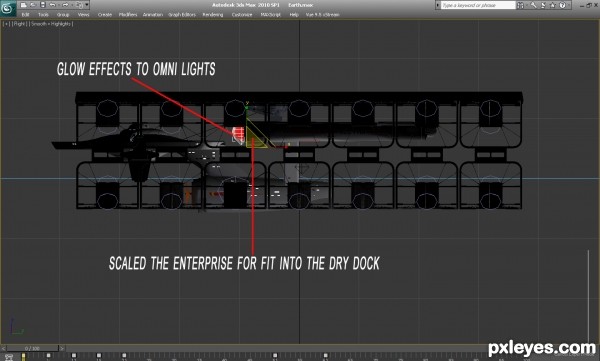Click the arrow left of the search field

pos(438,5)
